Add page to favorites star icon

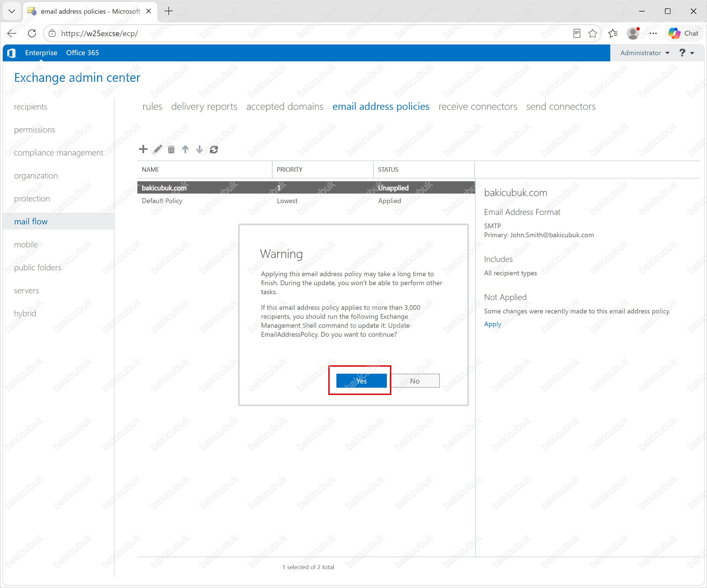pos(593,33)
